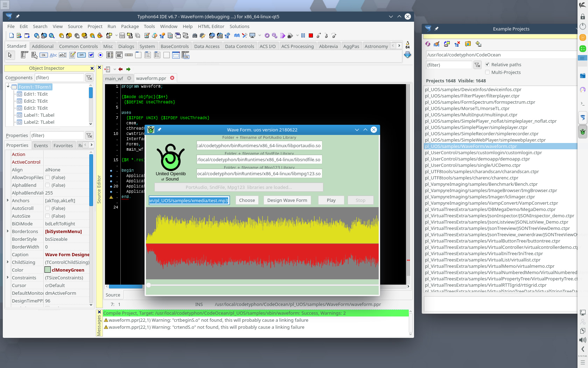Click the tree delete icon in Example Projects

coord(457,44)
